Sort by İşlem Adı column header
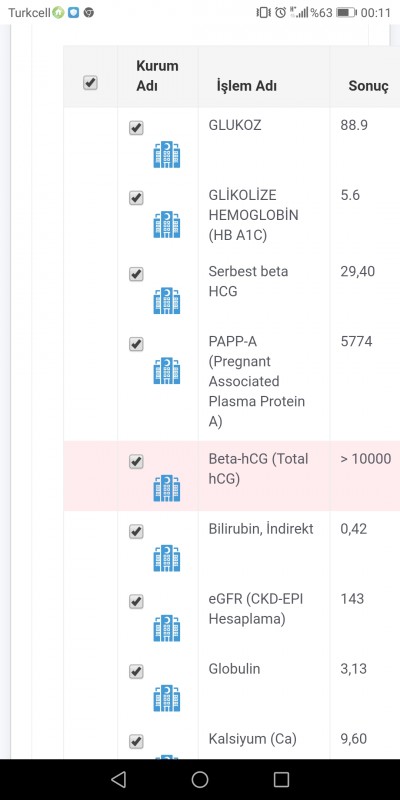The image size is (400, 800). click(x=246, y=86)
